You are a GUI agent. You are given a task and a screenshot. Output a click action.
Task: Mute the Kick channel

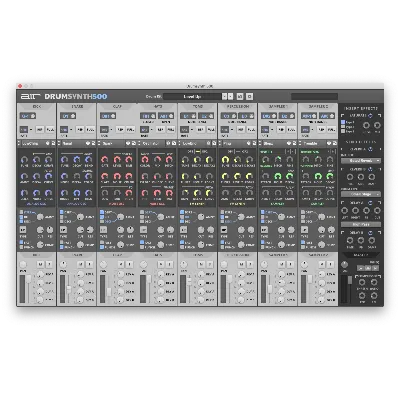(x=40, y=264)
